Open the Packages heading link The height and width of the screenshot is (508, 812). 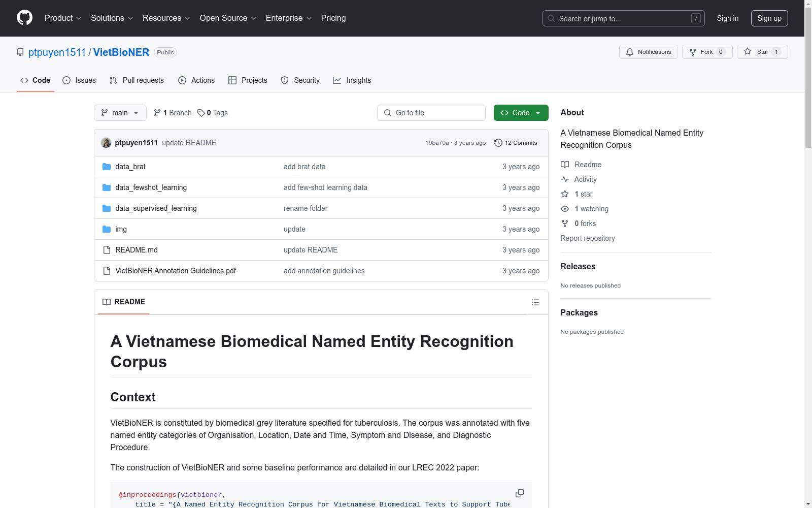[579, 312]
